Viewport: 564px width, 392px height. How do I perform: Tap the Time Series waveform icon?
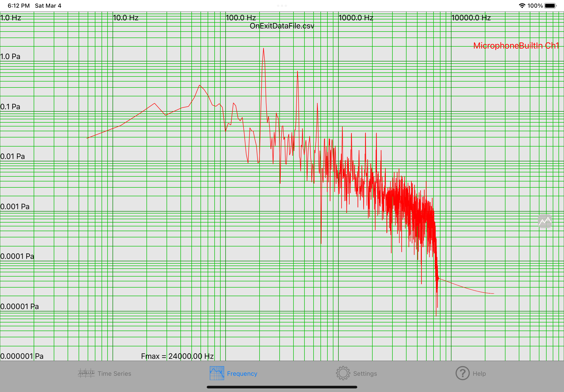[x=86, y=373]
